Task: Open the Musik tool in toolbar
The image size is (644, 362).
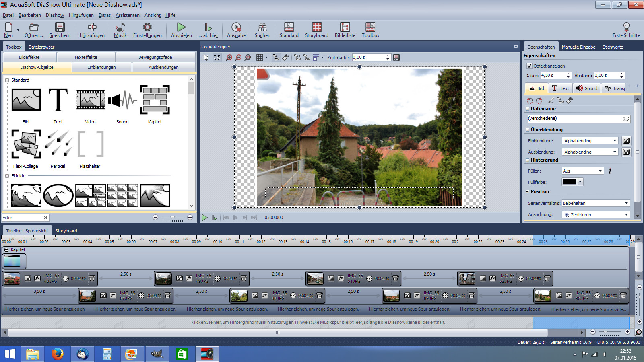Action: 120,27
